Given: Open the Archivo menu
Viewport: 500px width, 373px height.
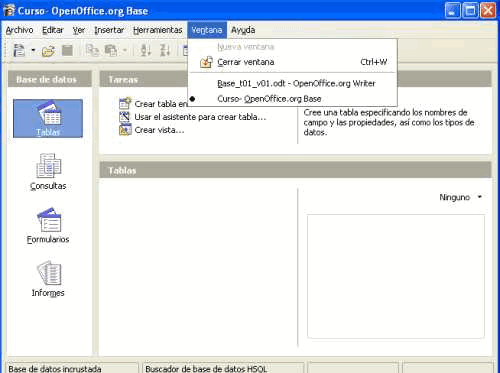Looking at the screenshot, I should pos(19,30).
